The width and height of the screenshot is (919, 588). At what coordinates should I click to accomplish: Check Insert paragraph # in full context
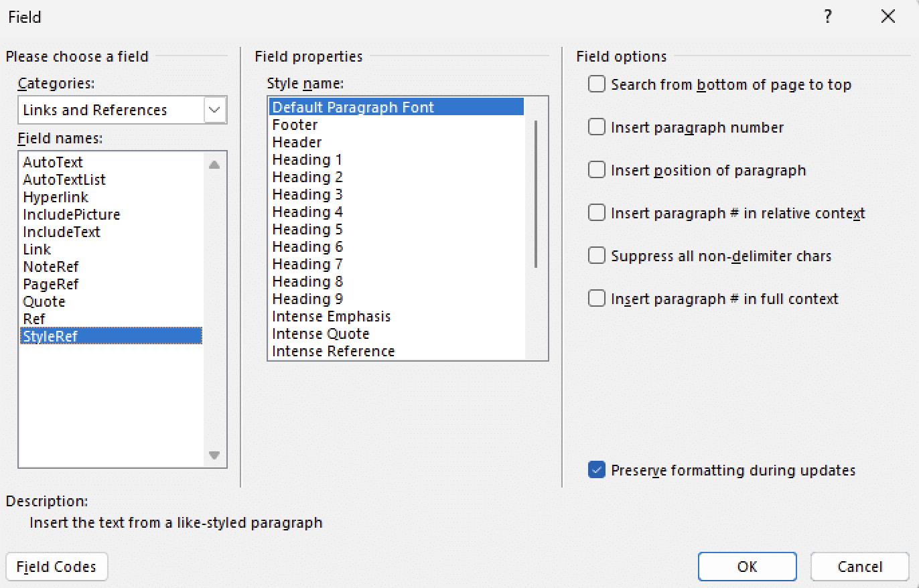point(596,299)
